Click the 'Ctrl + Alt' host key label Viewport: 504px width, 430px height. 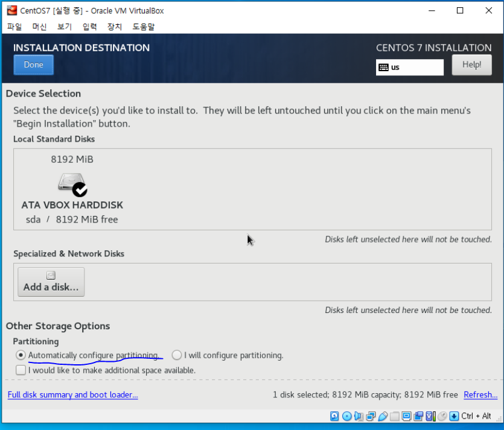point(476,416)
